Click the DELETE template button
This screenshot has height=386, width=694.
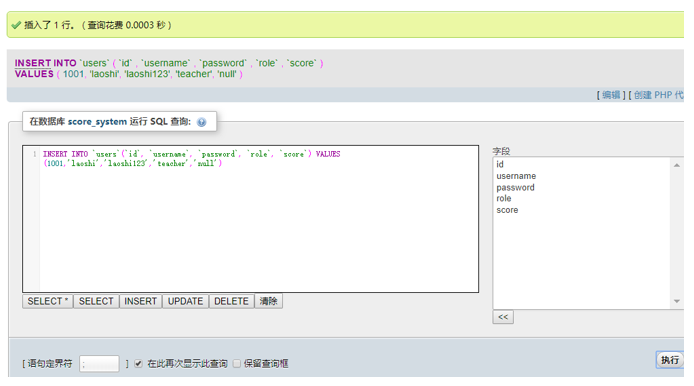click(x=231, y=301)
